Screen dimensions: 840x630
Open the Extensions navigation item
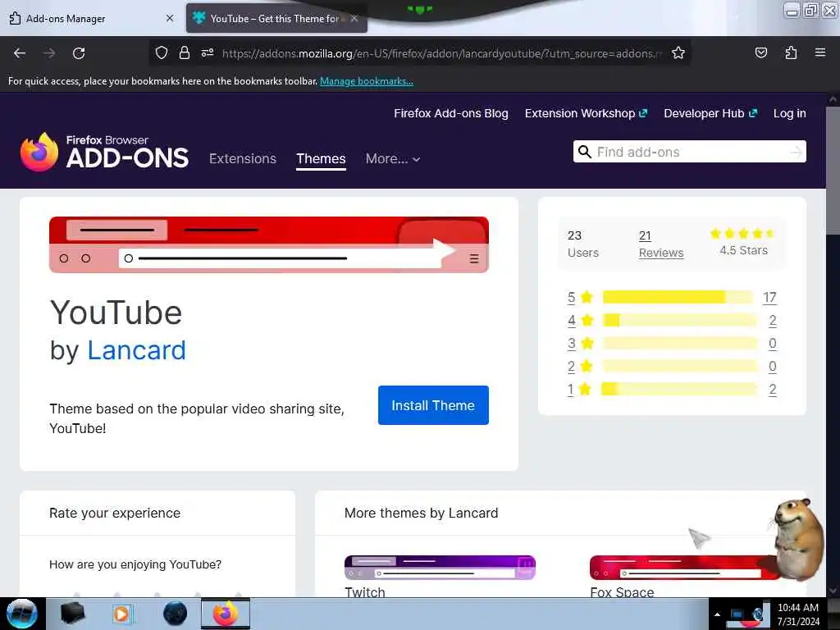[x=243, y=158]
